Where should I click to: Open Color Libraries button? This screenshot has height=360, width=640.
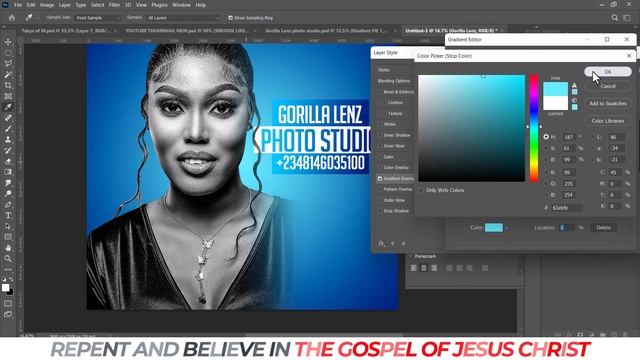(x=608, y=121)
